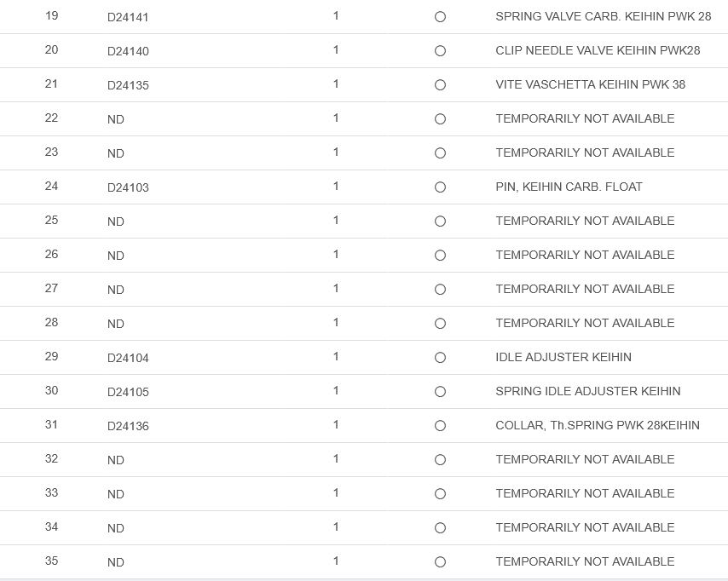
Task: Choose radio button for COLLAR, Th.SPRING row
Action: click(440, 426)
